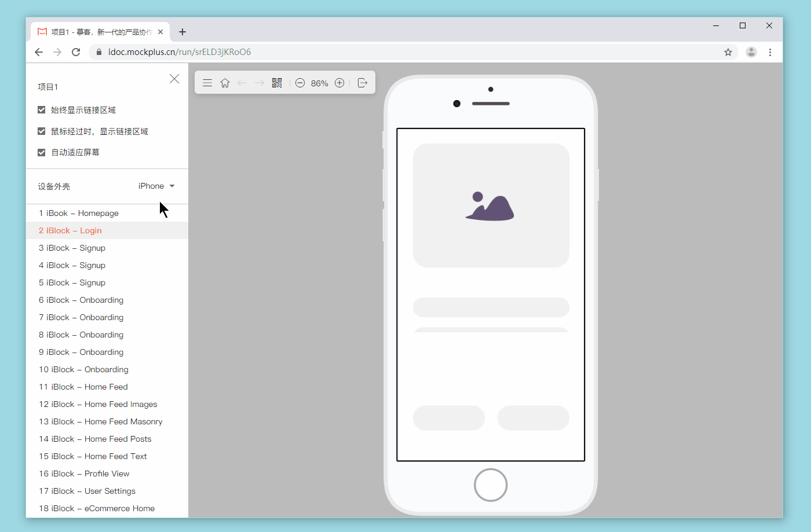This screenshot has height=532, width=811.
Task: Reload the browser page
Action: pos(76,52)
